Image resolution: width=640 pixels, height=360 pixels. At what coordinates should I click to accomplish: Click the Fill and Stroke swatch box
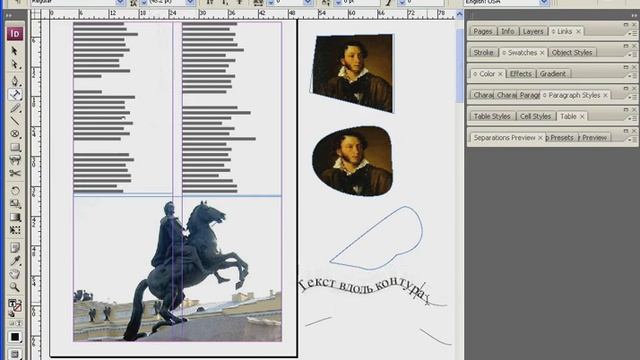tap(15, 305)
